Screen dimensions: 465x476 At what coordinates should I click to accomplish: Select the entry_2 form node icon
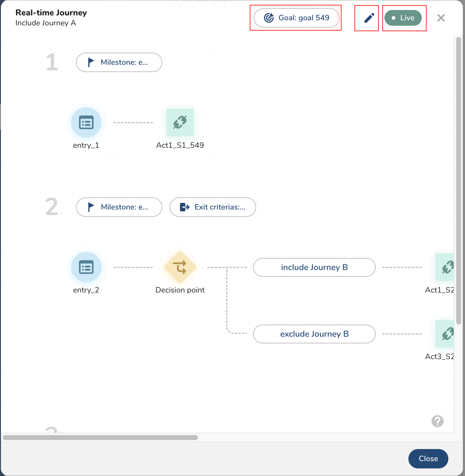click(86, 267)
